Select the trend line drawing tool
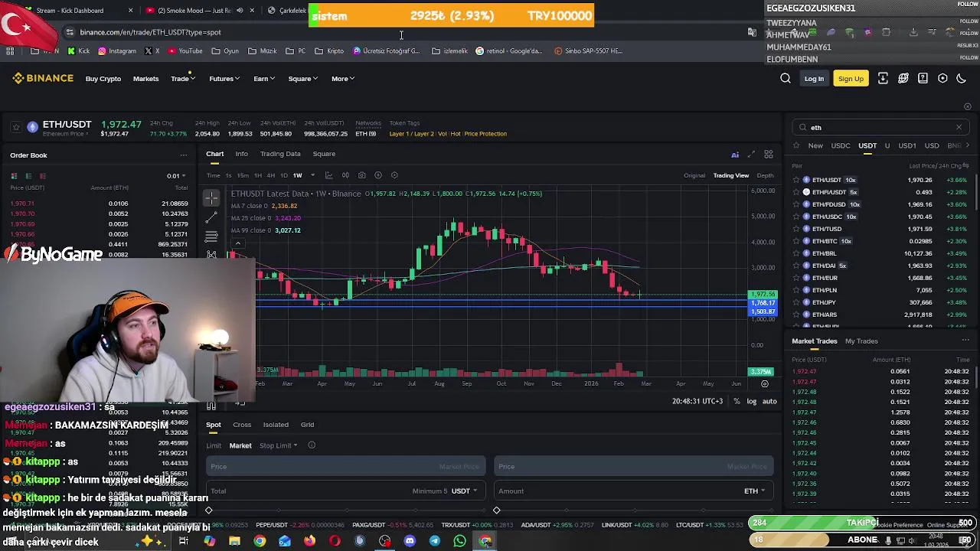Image resolution: width=980 pixels, height=551 pixels. point(211,218)
